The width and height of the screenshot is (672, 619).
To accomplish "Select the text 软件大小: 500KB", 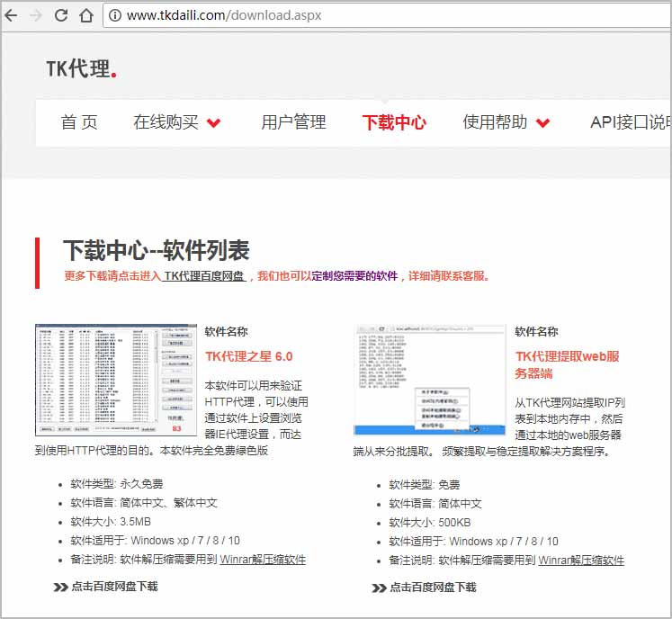I will tap(430, 523).
